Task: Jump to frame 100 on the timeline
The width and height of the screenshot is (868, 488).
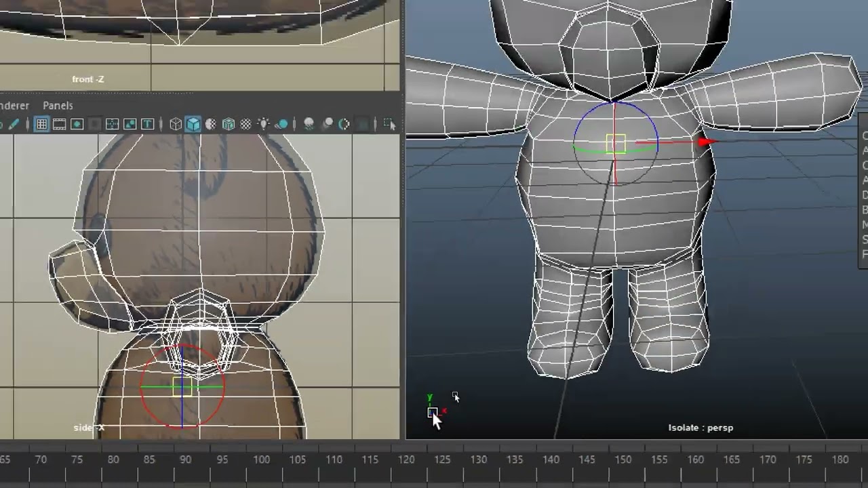Action: (261, 460)
